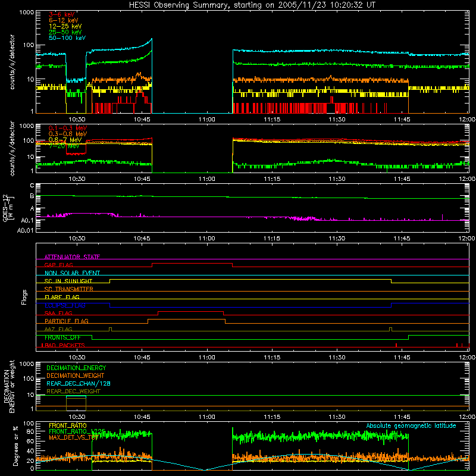Select the olive AAZ_FLAG label
The height and width of the screenshot is (476, 476).
(58, 329)
